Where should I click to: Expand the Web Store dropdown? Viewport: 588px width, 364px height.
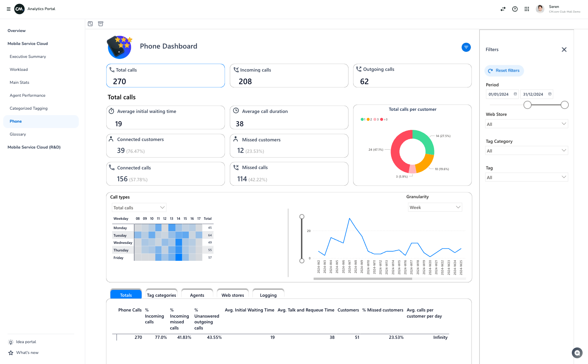[527, 124]
